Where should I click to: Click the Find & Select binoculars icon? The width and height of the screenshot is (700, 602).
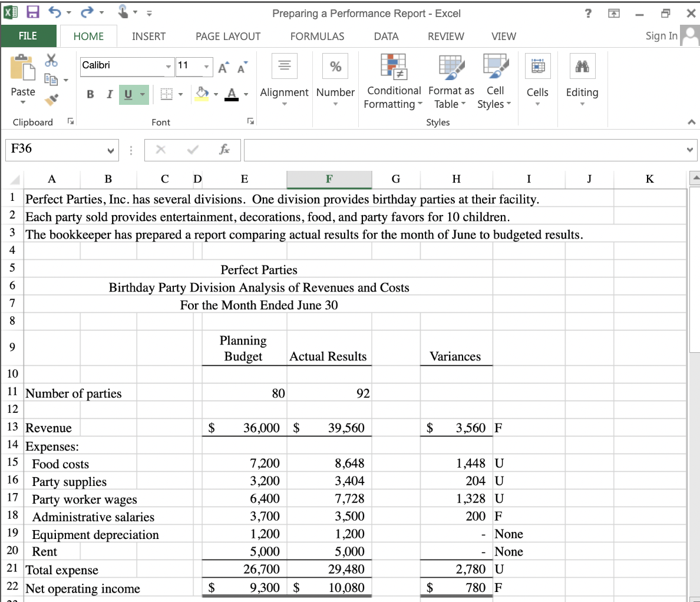[x=582, y=65]
